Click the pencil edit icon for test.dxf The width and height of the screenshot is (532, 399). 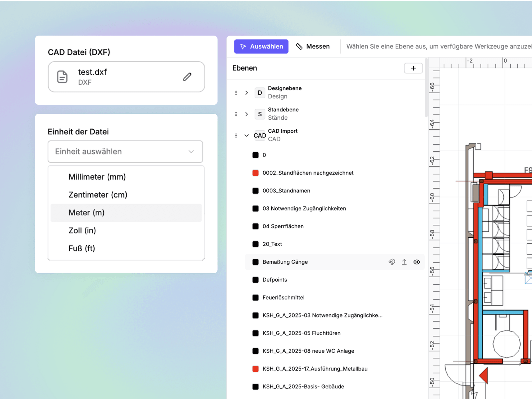187,77
